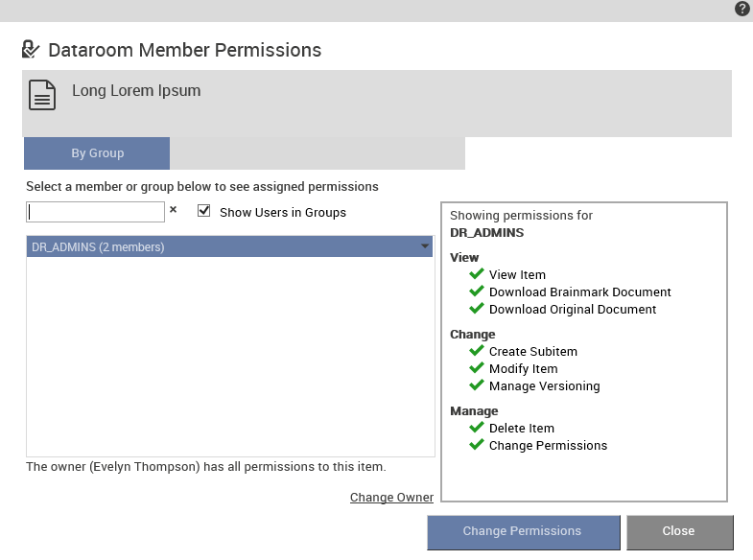Click the checkmark next to Create Subitem
Viewport: 753px width, 560px height.
tap(477, 351)
